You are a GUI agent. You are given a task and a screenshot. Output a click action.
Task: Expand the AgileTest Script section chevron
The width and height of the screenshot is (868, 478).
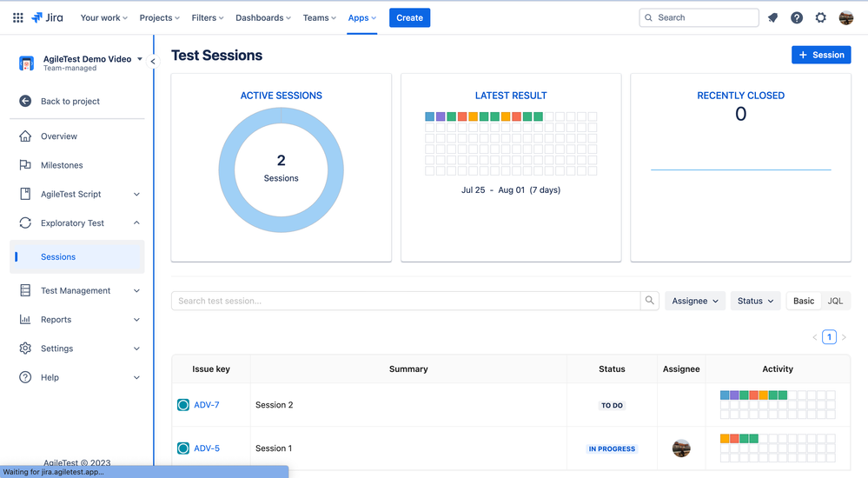(x=136, y=195)
